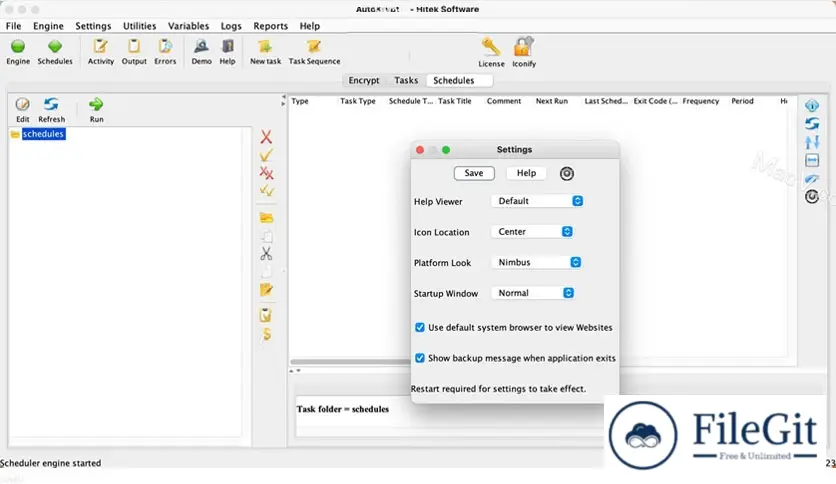This screenshot has width=836, height=484.
Task: Open the Logs menu
Action: click(231, 26)
